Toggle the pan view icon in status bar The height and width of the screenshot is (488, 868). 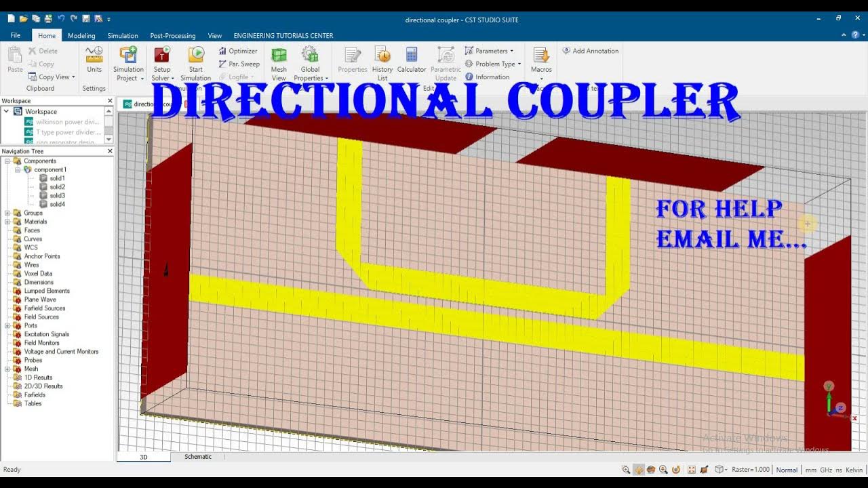coord(638,470)
